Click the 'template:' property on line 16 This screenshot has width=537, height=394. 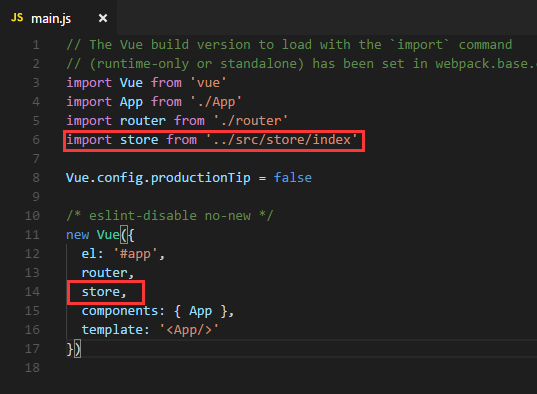click(115, 330)
